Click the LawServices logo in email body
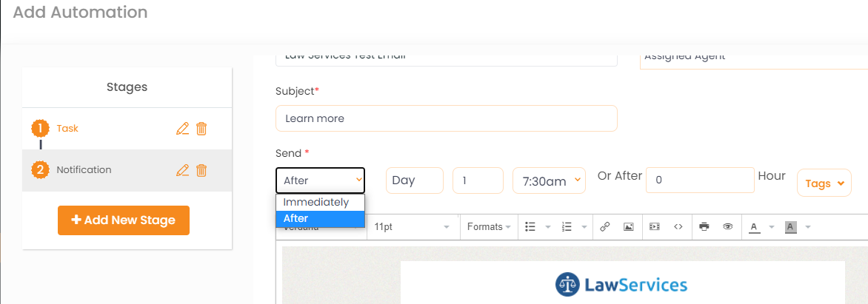 tap(621, 286)
